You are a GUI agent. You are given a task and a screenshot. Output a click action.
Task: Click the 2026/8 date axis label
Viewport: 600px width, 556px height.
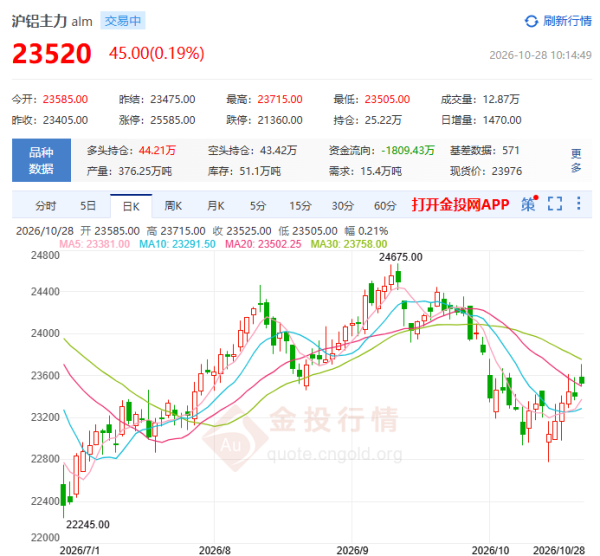(215, 550)
